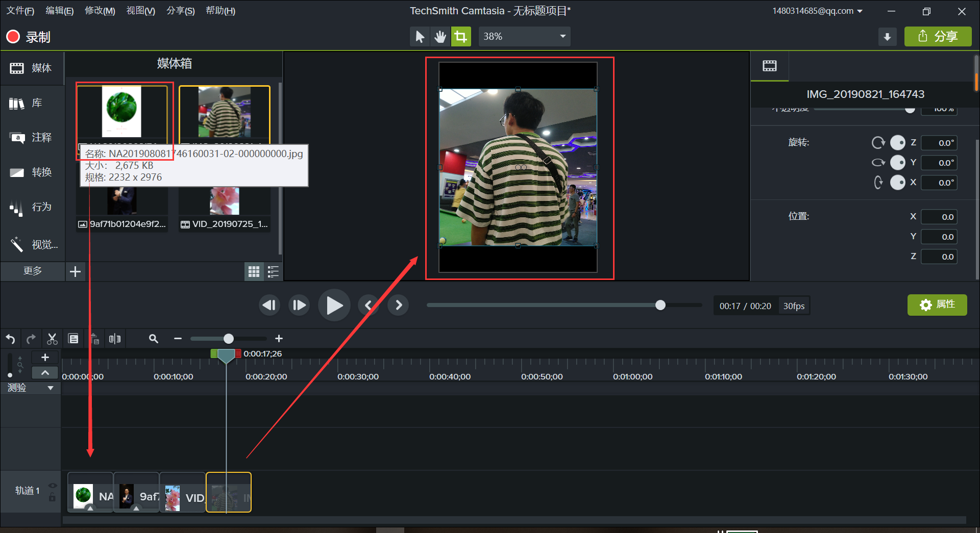Toggle track 1 visibility eye icon
Image resolution: width=980 pixels, height=533 pixels.
coord(52,486)
